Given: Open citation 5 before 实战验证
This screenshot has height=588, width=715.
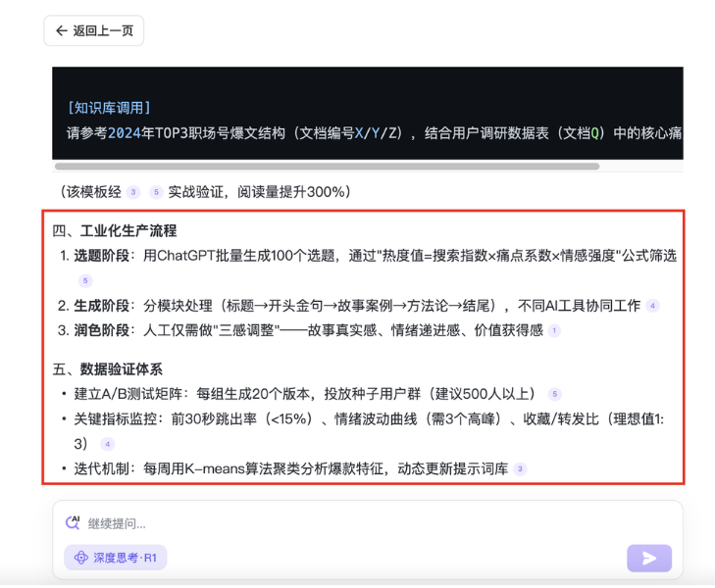Looking at the screenshot, I should click(x=156, y=192).
